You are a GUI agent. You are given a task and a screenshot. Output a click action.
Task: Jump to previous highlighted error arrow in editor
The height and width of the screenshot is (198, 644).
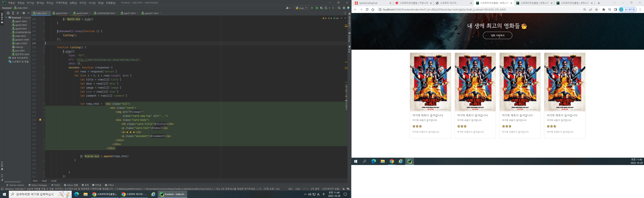coord(342,18)
